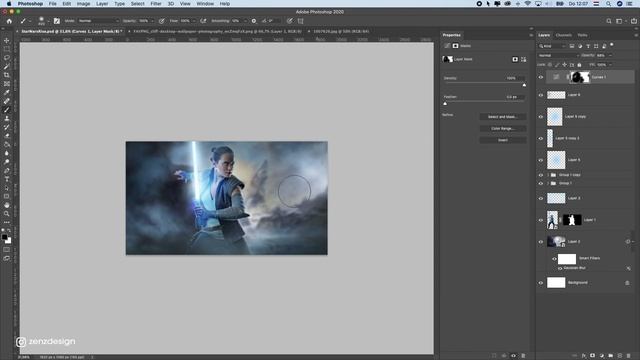Create new adjustment layer icon
The height and width of the screenshot is (360, 640).
click(x=602, y=356)
